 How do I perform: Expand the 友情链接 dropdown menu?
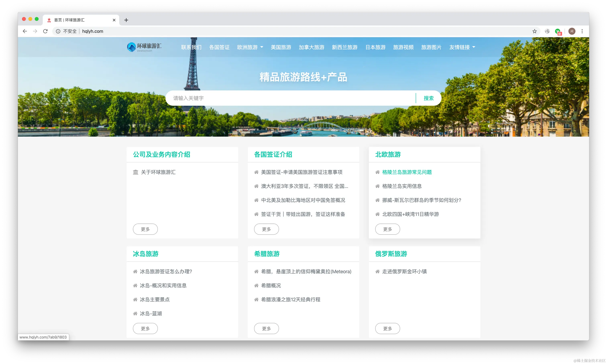click(x=462, y=47)
